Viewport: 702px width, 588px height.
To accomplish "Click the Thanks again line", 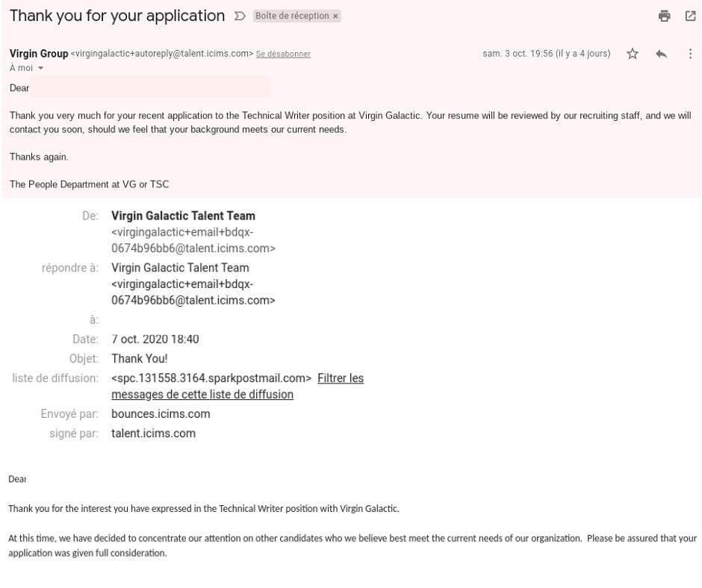I will (39, 157).
